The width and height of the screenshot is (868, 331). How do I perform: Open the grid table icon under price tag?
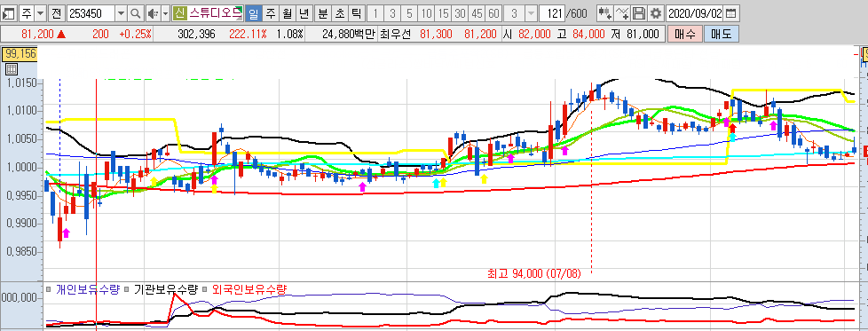pyautogui.click(x=11, y=69)
